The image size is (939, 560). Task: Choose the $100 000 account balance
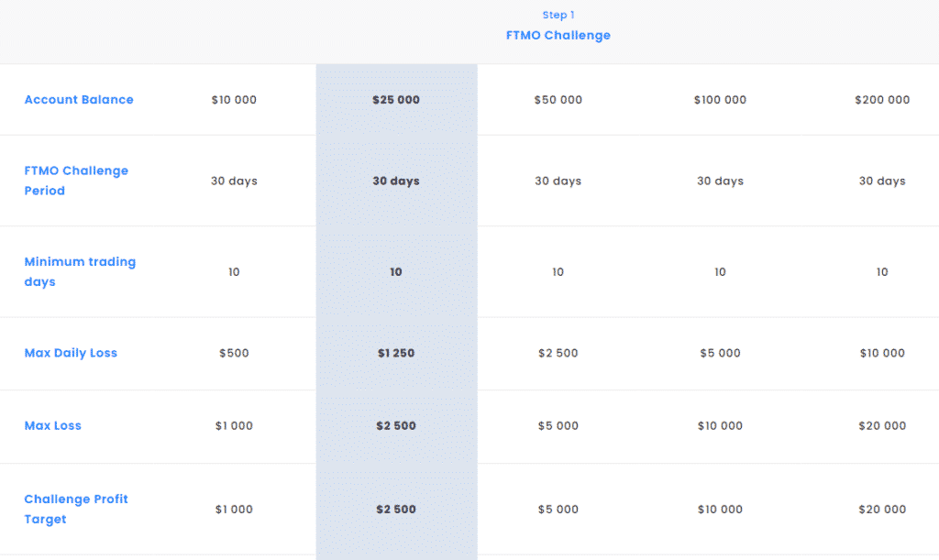point(721,100)
